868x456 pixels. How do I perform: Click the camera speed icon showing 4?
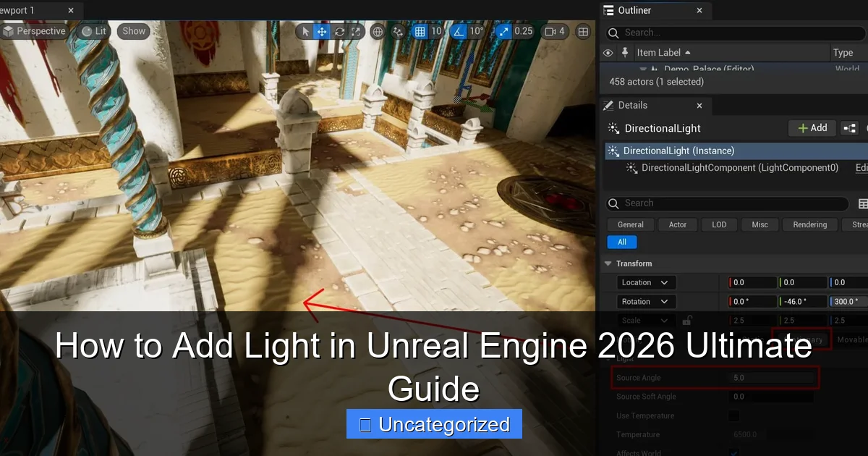[554, 32]
